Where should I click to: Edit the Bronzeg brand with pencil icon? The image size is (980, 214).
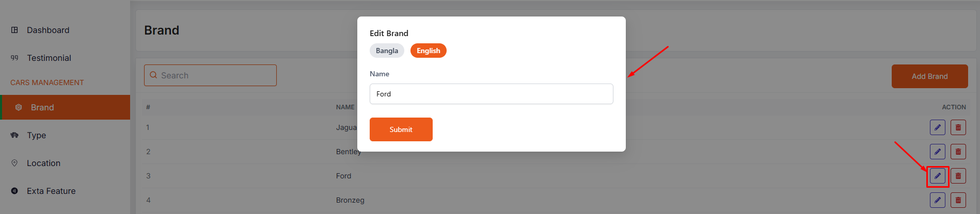[x=937, y=200]
